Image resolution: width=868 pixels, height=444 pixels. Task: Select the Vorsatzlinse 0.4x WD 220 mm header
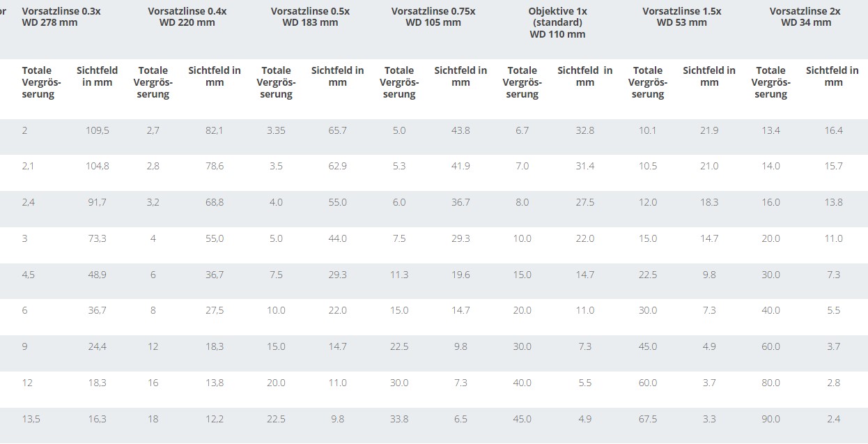187,17
